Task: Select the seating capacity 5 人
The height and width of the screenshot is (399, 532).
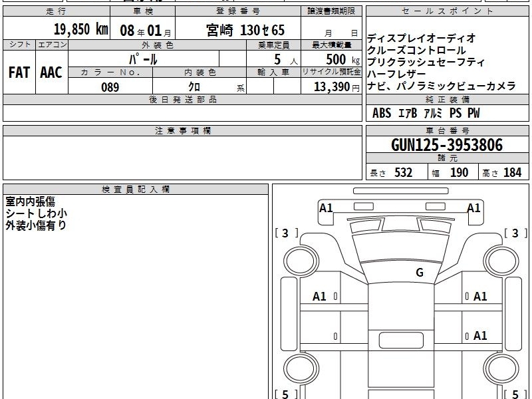Action: (x=286, y=60)
